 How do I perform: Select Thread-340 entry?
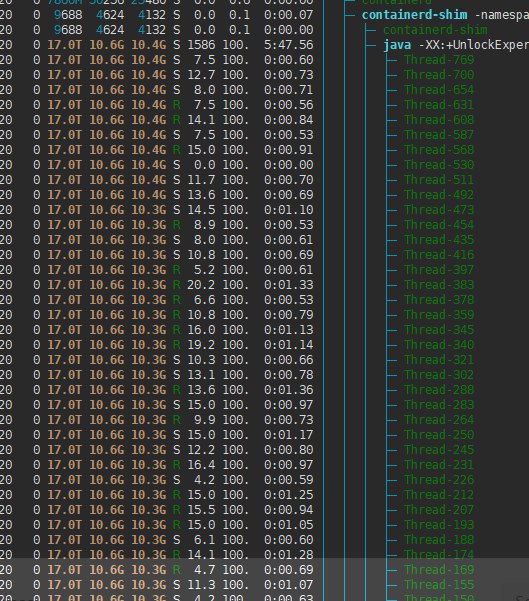click(439, 345)
